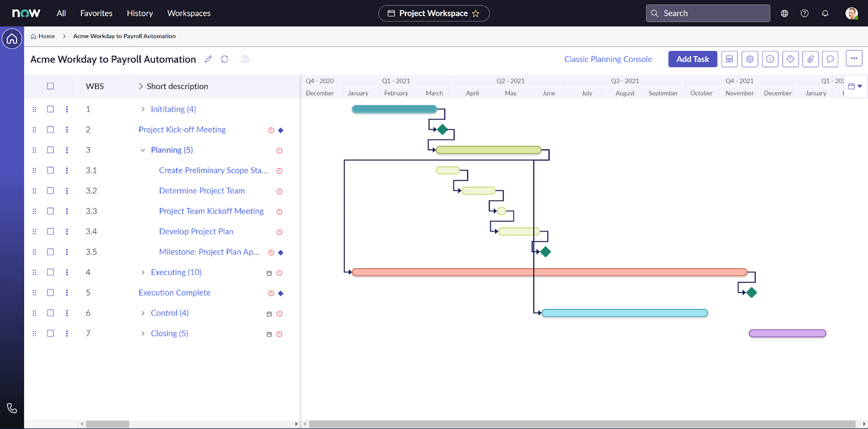
Task: Expand the Inititating task group
Action: tap(143, 109)
